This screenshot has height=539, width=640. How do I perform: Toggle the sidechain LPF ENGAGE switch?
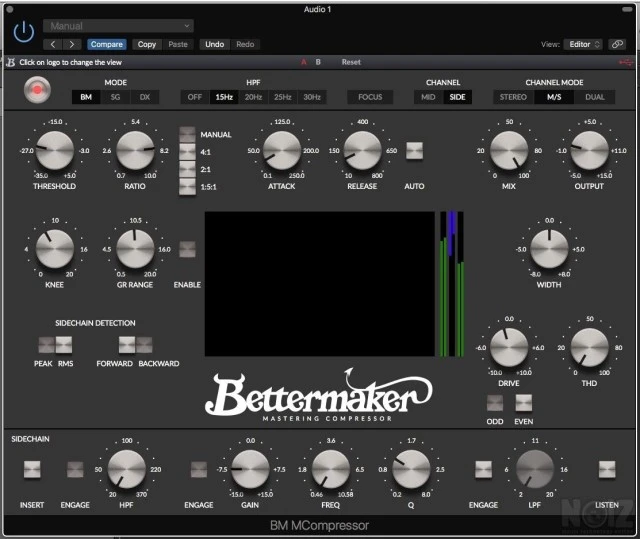tap(483, 470)
